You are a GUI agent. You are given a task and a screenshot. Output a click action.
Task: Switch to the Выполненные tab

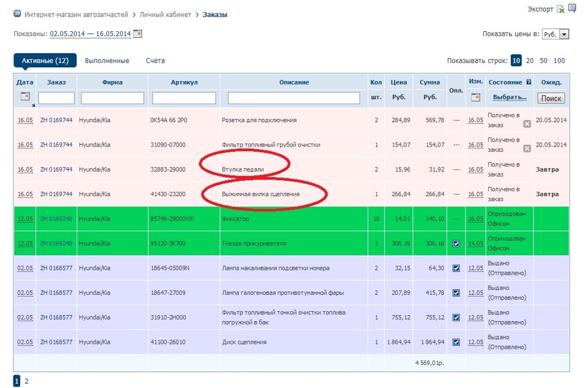pos(107,61)
